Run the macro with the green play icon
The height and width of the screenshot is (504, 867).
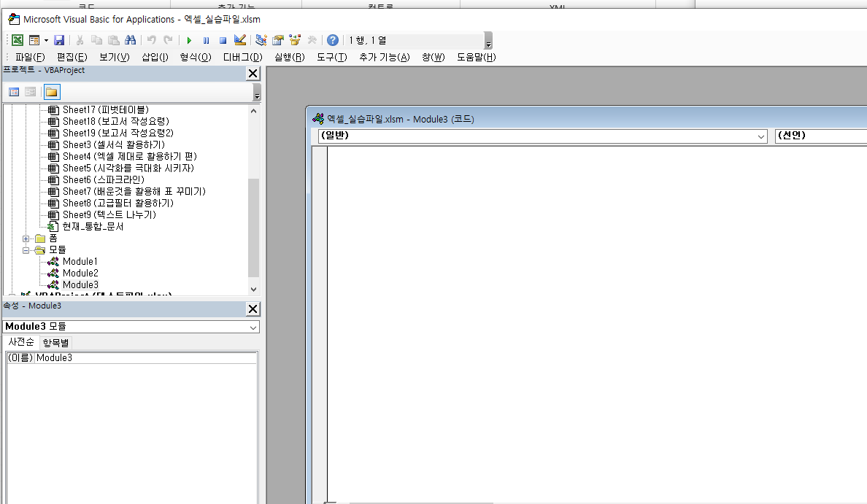[x=189, y=40]
